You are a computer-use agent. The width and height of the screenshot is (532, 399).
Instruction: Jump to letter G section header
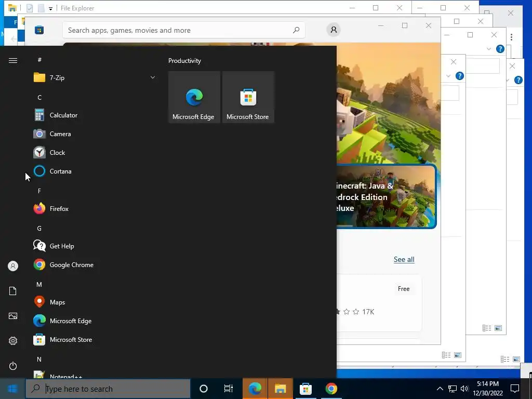coord(39,229)
